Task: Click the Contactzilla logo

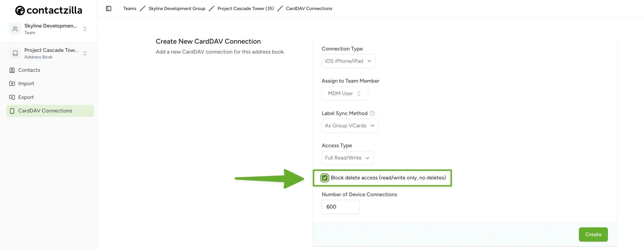Action: [x=48, y=10]
